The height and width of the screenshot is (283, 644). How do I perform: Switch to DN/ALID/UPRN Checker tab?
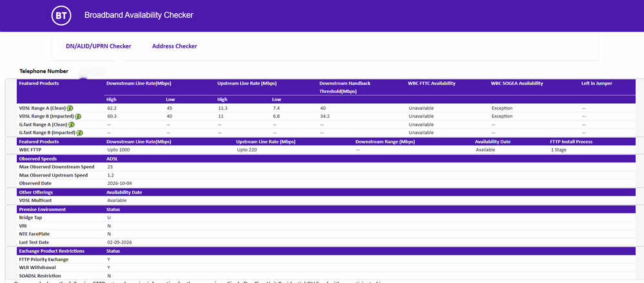pos(99,46)
